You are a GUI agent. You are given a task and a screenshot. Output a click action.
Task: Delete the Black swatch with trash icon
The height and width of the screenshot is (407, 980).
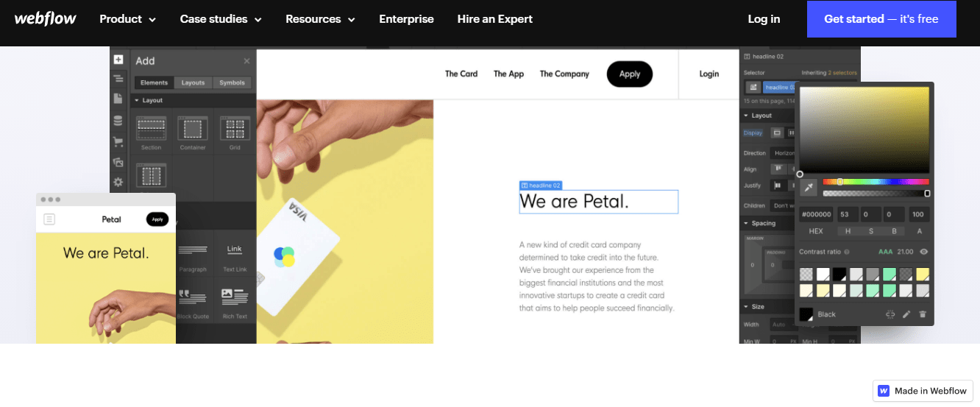[923, 314]
